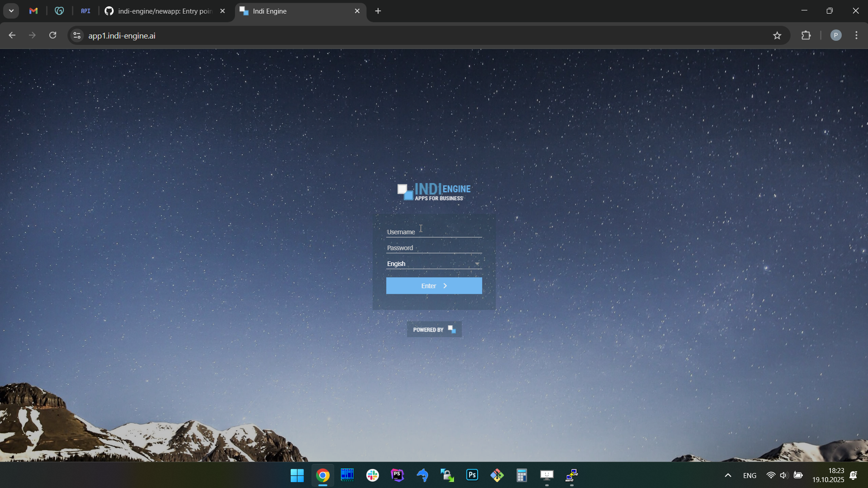Screen dimensions: 868x488
Task: Click the Password input field
Action: (433, 248)
